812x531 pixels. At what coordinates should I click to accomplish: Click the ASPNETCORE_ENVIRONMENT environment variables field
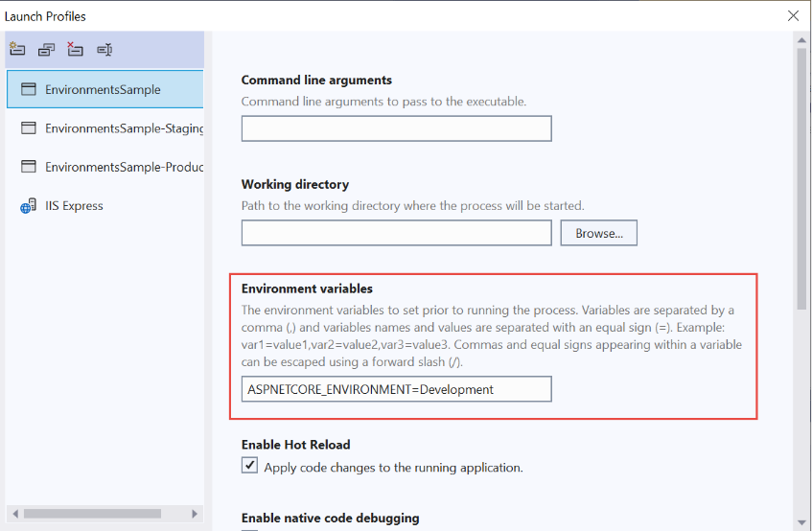[x=396, y=389]
